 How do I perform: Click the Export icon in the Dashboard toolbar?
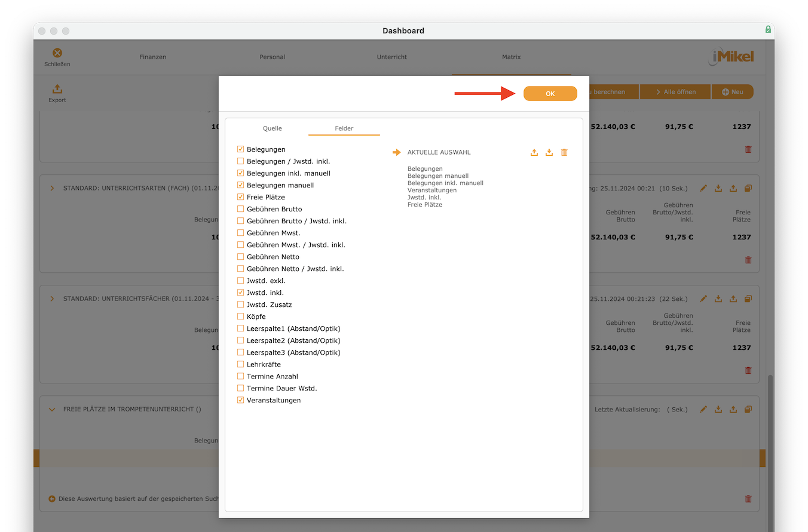coord(57,89)
